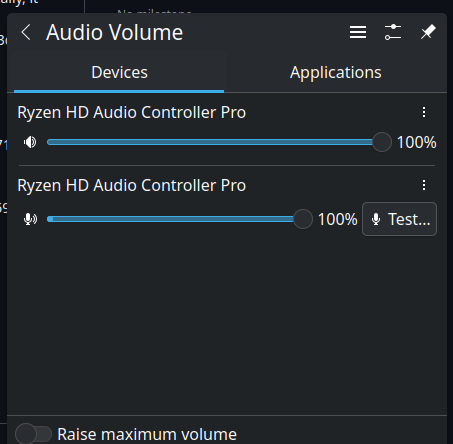Image resolution: width=453 pixels, height=444 pixels.
Task: Pin the Audio Volume popup open
Action: click(x=428, y=32)
